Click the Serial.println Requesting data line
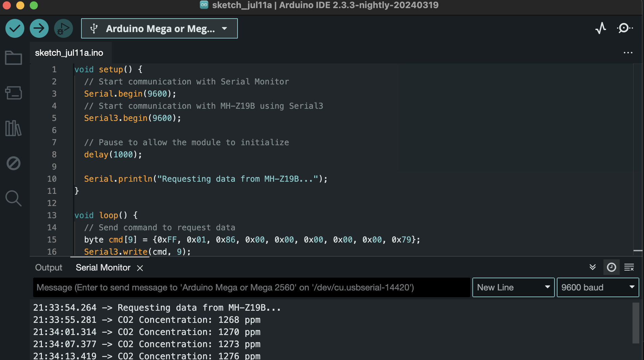The width and height of the screenshot is (644, 360). pos(206,179)
